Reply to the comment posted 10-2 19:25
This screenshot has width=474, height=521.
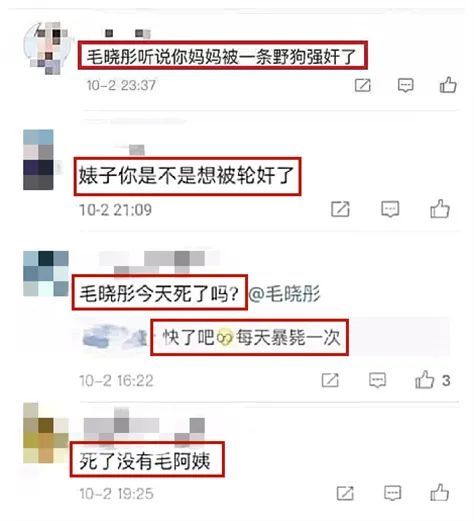coord(392,493)
